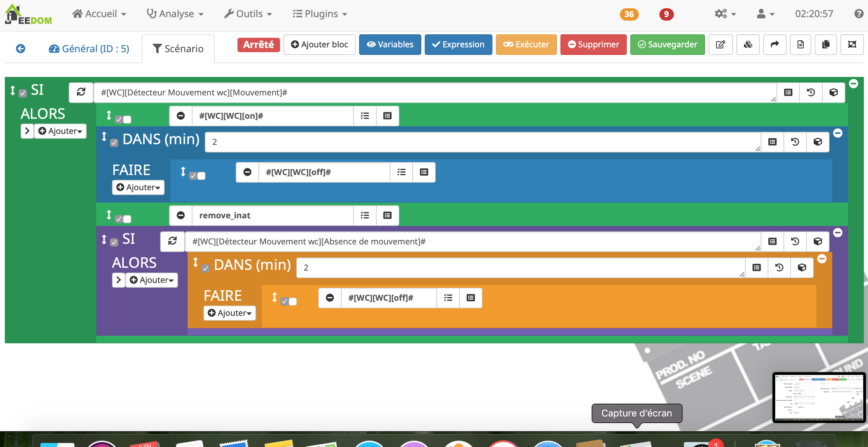
Task: Save scenario with Sauvegarder
Action: click(x=667, y=45)
